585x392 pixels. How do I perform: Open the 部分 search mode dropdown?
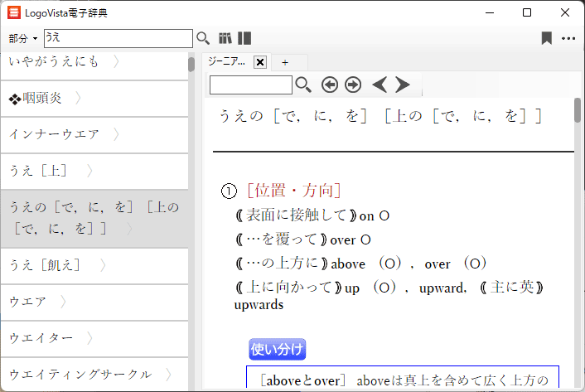click(x=23, y=39)
